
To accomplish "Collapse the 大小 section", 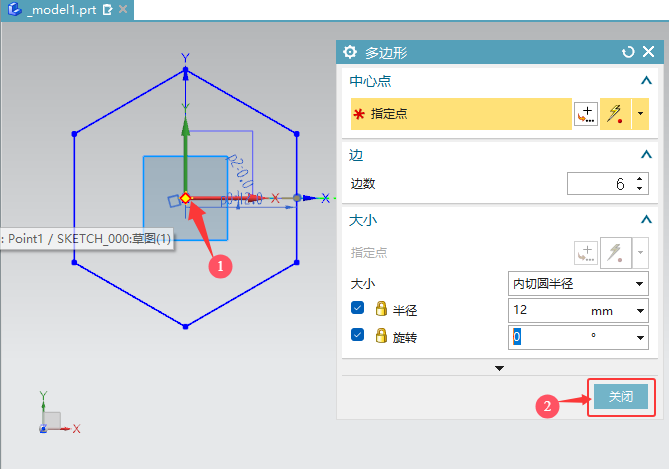I will tap(646, 219).
